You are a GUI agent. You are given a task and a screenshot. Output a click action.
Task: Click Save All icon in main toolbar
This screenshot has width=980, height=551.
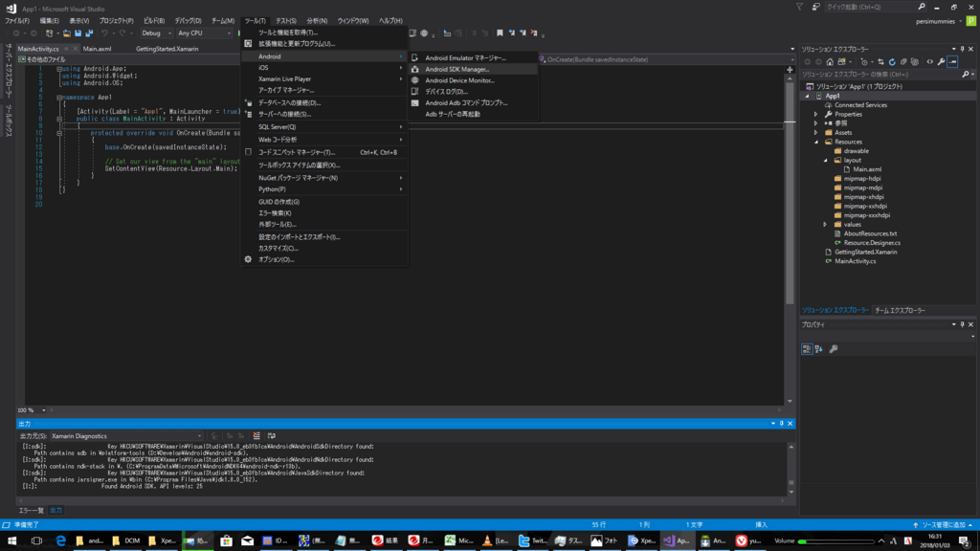89,33
